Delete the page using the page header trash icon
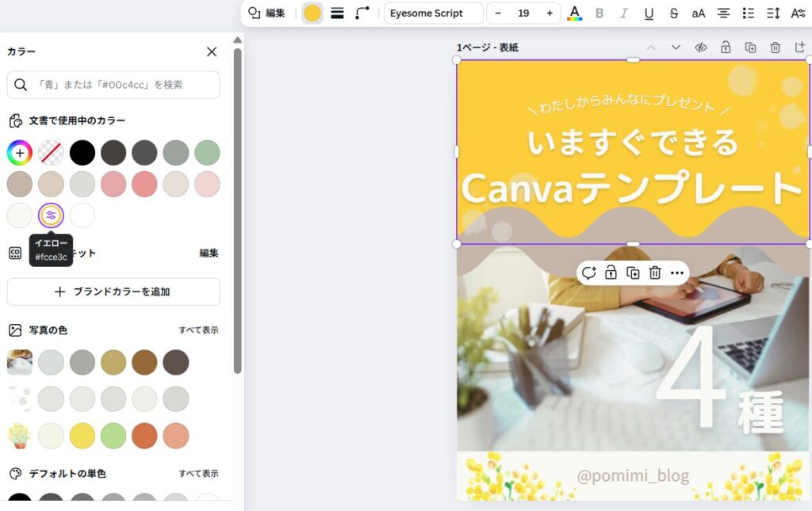 pyautogui.click(x=776, y=48)
